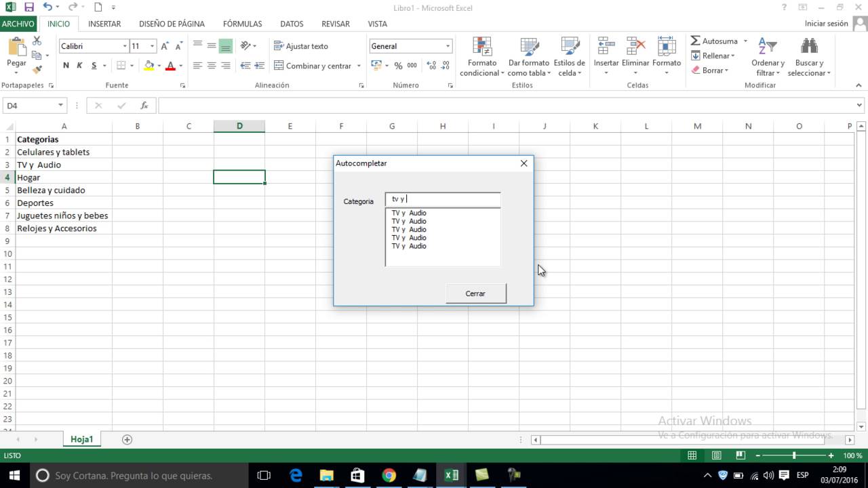
Task: Select top vertical alignment icon
Action: (x=198, y=46)
